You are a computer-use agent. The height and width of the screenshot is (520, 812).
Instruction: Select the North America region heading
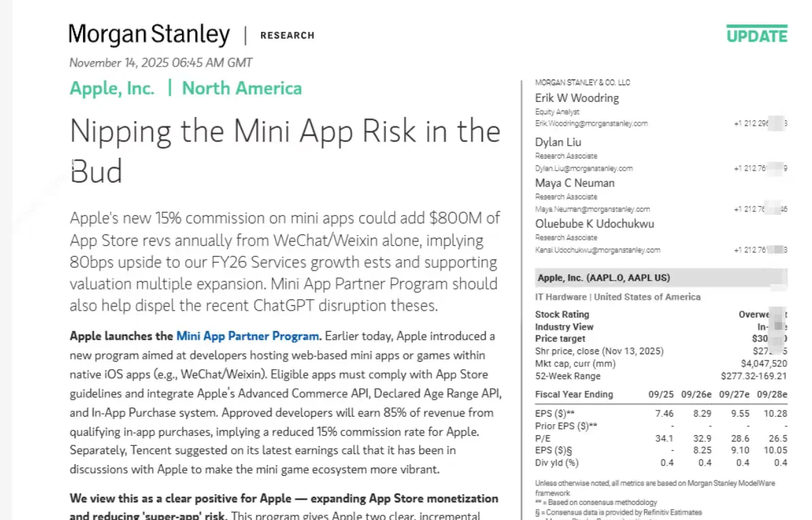242,88
